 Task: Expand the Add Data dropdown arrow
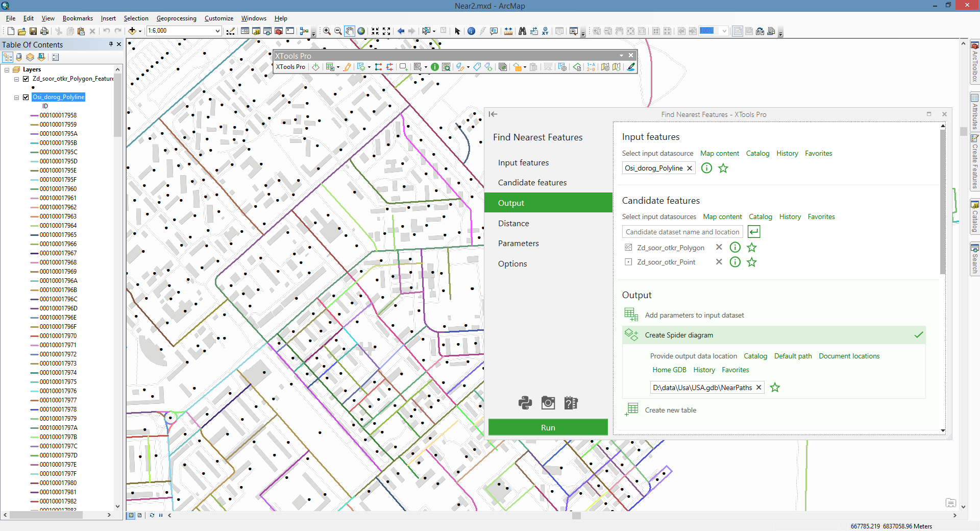pyautogui.click(x=140, y=31)
